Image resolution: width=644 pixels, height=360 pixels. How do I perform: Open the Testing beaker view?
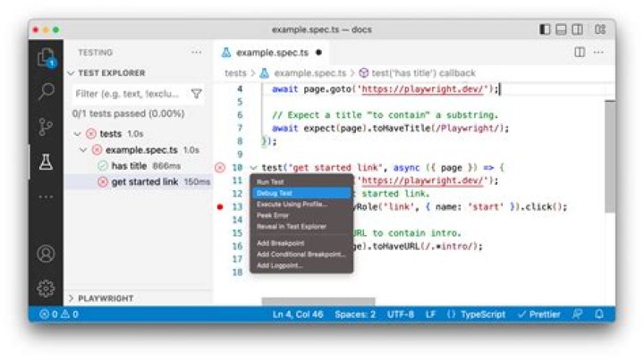click(x=46, y=162)
